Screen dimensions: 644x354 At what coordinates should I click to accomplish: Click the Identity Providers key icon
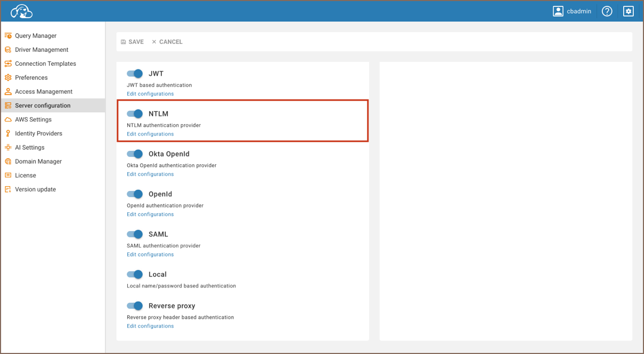click(x=8, y=134)
